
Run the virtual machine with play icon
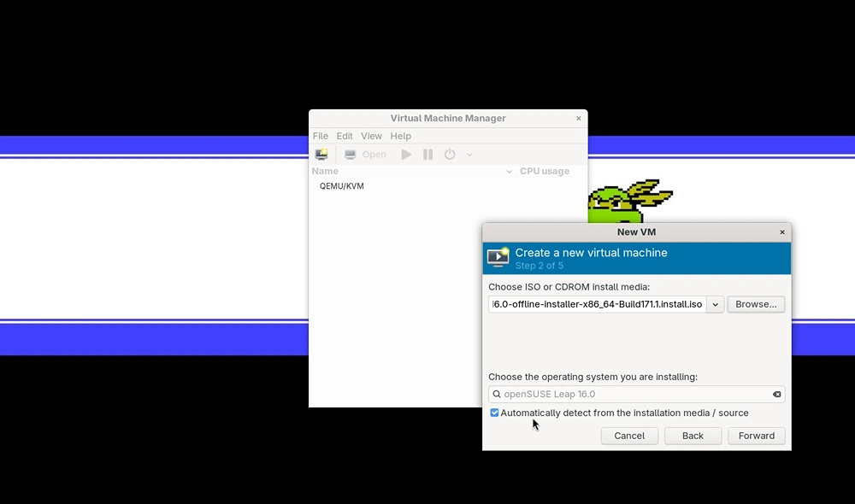(406, 155)
